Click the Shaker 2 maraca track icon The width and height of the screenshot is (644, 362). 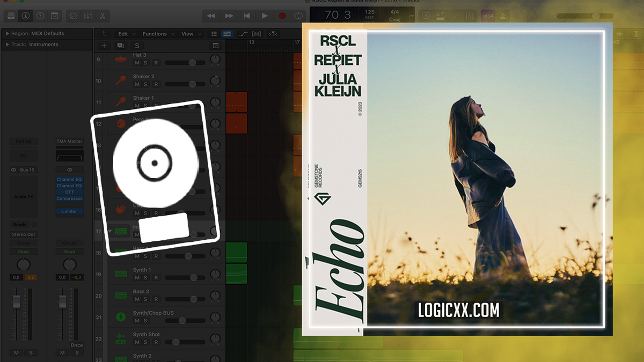click(121, 80)
